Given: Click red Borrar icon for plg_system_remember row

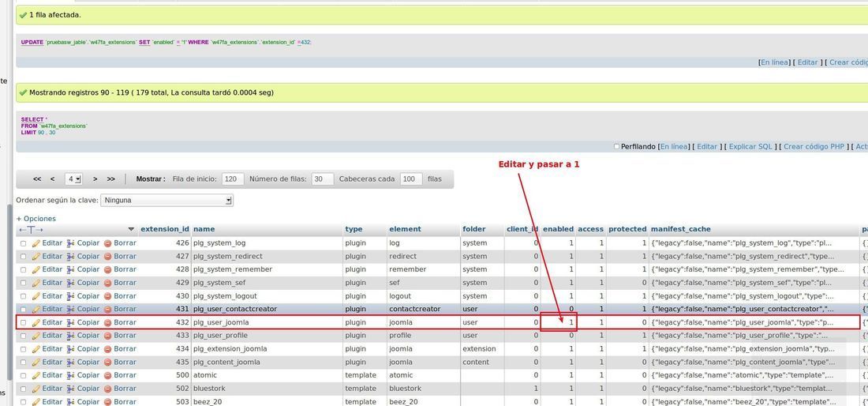Looking at the screenshot, I should pos(108,269).
